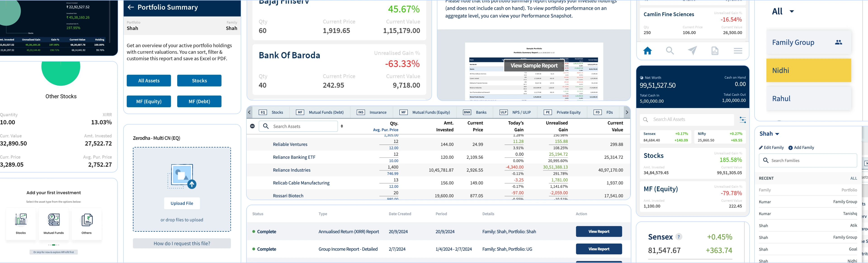Tap the magnifier icon in the bottom navigation

[670, 51]
